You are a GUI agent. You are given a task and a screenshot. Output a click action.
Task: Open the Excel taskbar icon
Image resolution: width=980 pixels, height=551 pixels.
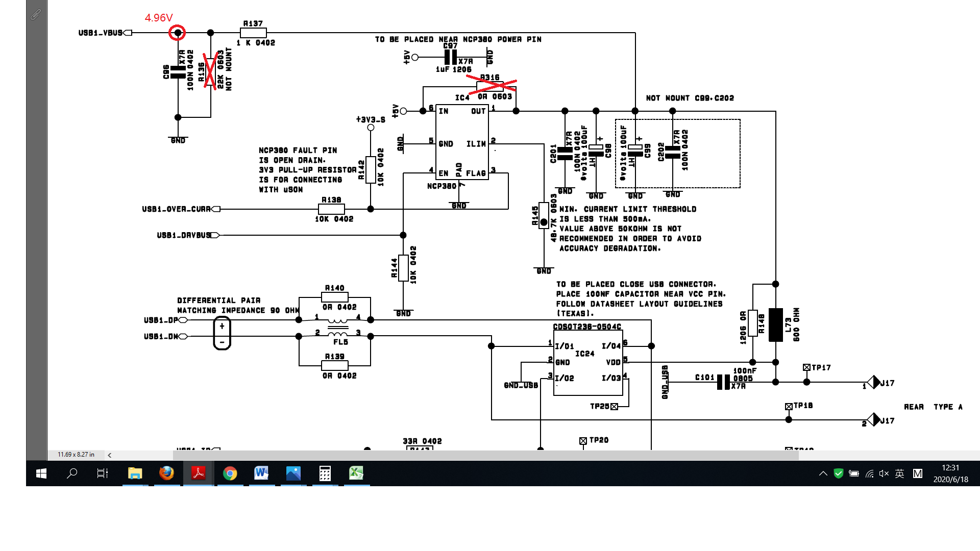point(356,473)
